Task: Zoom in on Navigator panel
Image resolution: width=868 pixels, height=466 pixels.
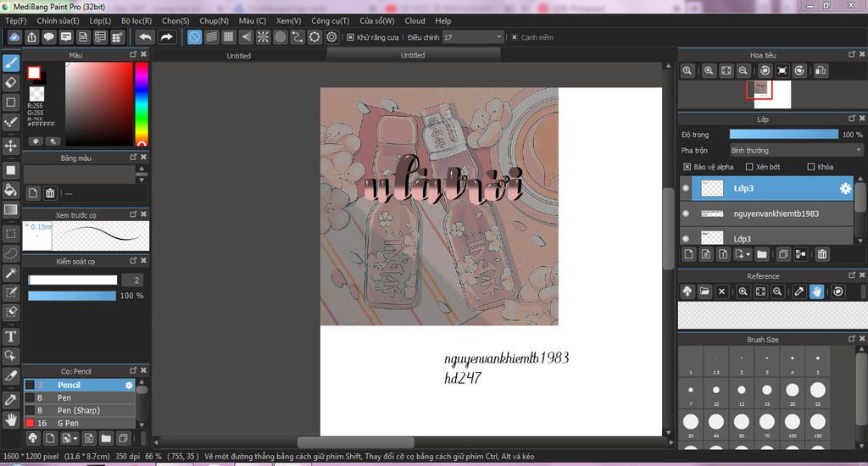Action: click(709, 70)
